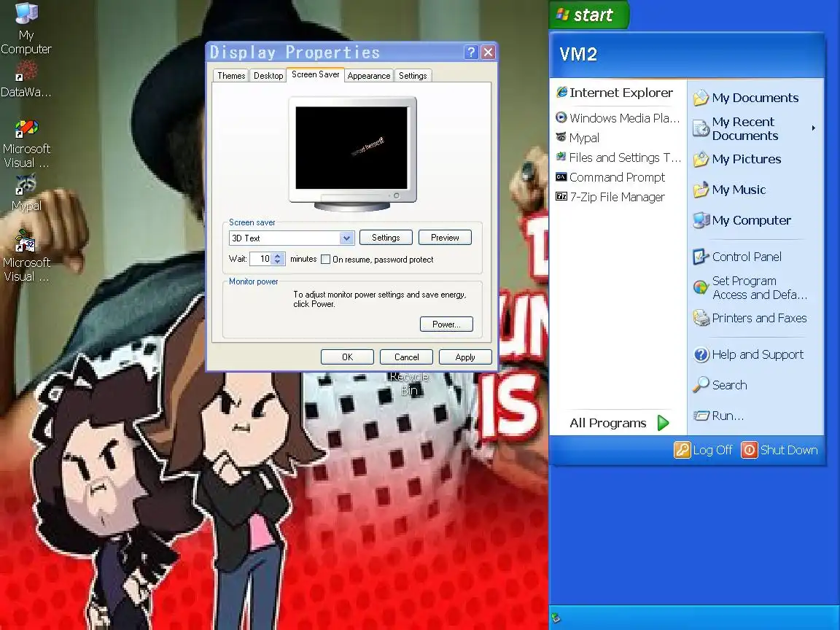Open My Computer in Start menu

[742, 220]
